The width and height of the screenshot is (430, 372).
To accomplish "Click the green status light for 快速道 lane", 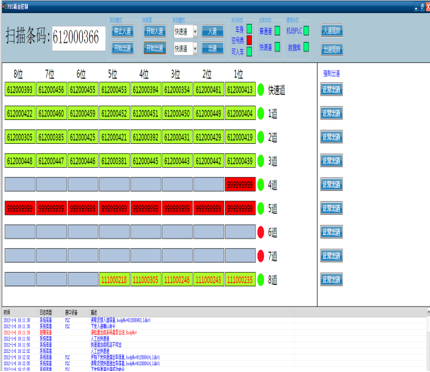I will (261, 89).
